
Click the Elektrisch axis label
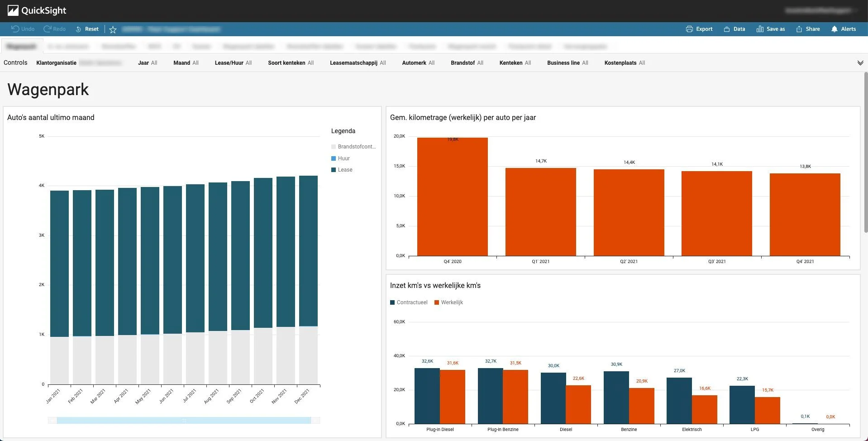[692, 430]
